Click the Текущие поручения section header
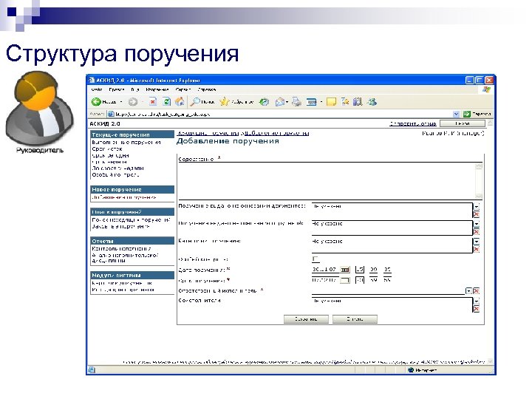The image size is (532, 399). [x=132, y=134]
